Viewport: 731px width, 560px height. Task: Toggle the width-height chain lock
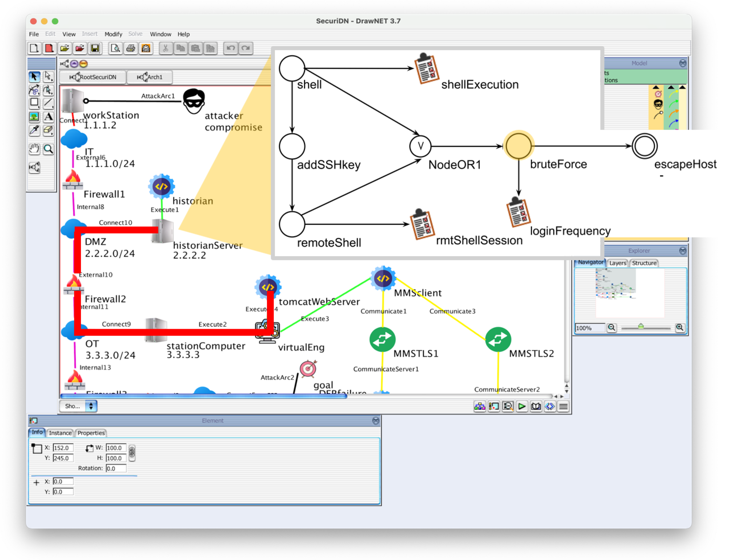(132, 453)
